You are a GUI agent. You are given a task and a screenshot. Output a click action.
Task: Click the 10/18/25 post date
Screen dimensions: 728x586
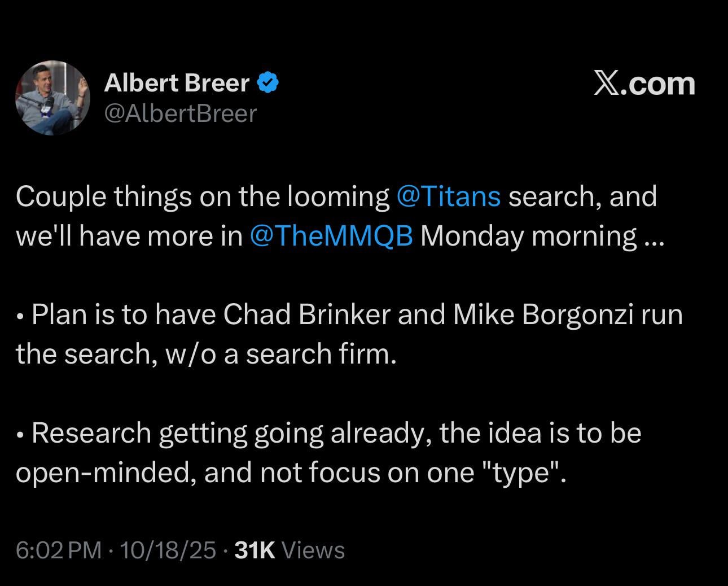point(168,550)
